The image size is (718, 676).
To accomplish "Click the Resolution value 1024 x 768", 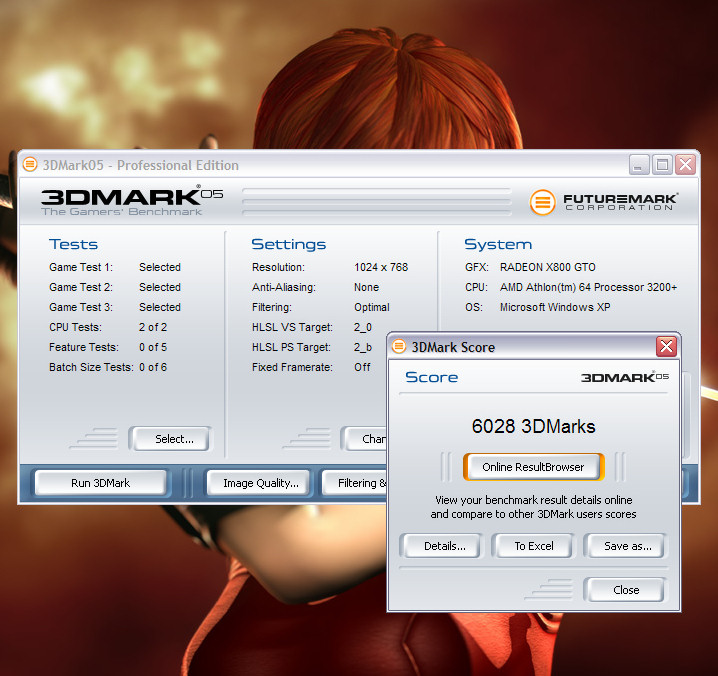I will (x=381, y=267).
